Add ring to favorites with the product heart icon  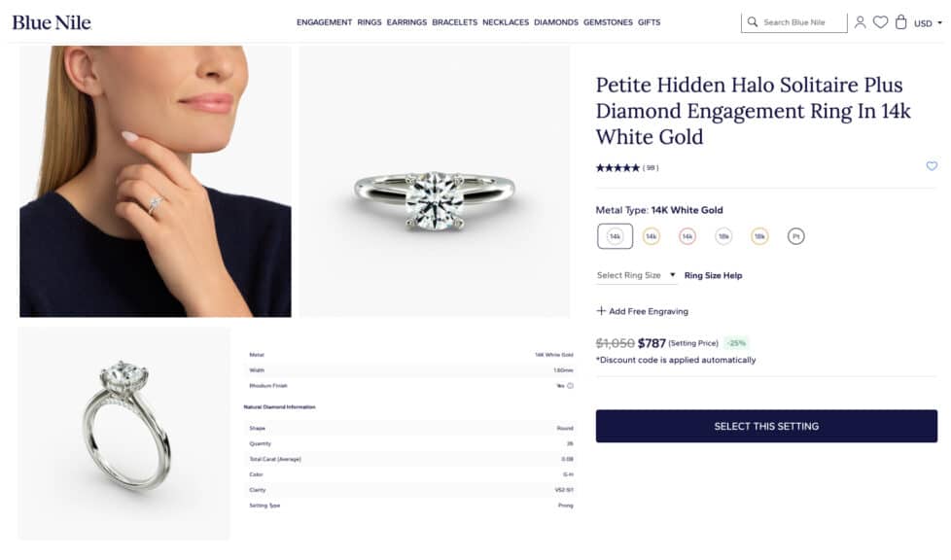pos(932,166)
